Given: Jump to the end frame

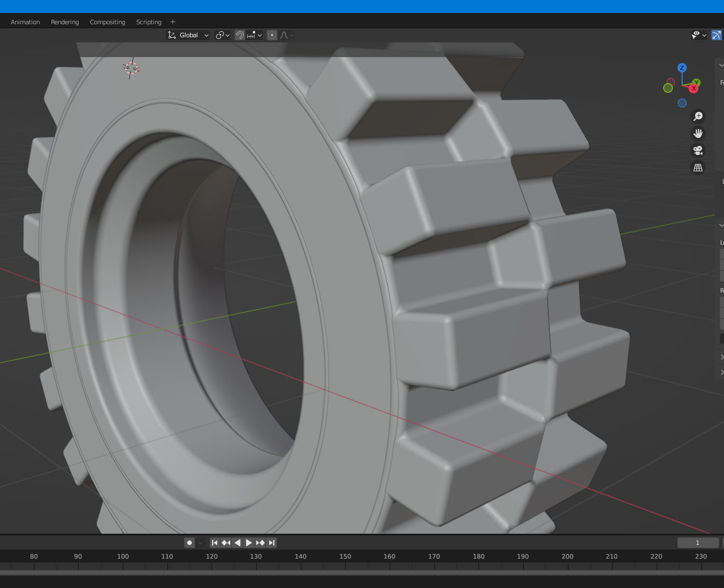Looking at the screenshot, I should (271, 543).
